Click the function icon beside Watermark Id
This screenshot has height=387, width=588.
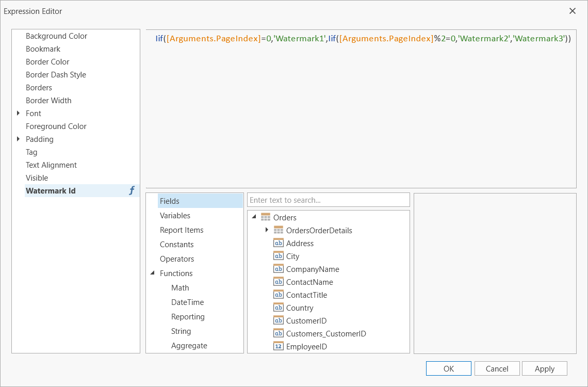tap(132, 191)
